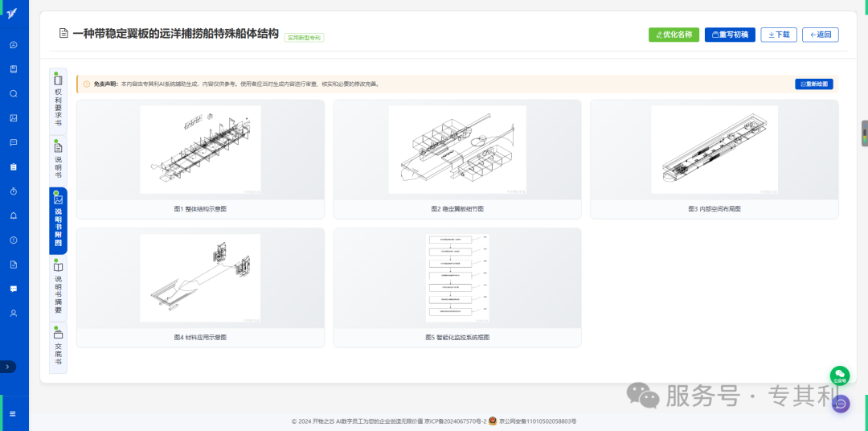This screenshot has height=431, width=868.
Task: Click the gray handle at right screen edge
Action: (x=864, y=133)
